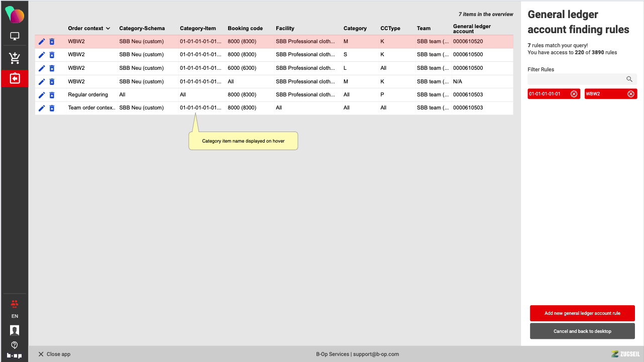Sort by General ledger account column header
The image size is (644, 362).
(472, 29)
